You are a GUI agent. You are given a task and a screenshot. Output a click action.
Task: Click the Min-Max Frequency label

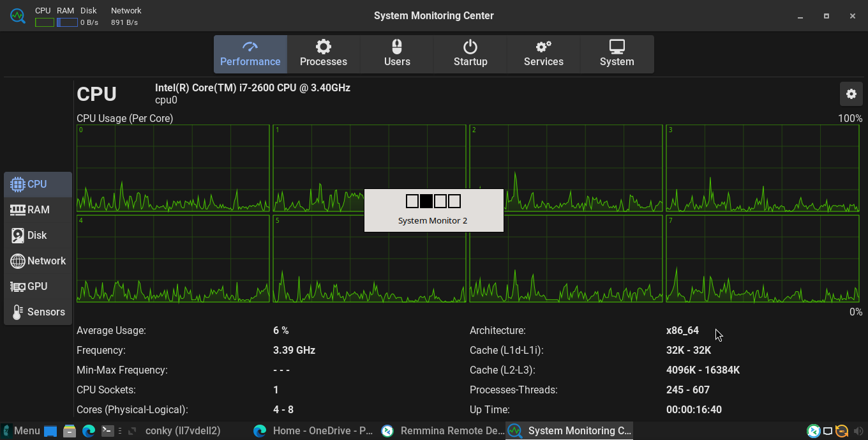(x=122, y=370)
